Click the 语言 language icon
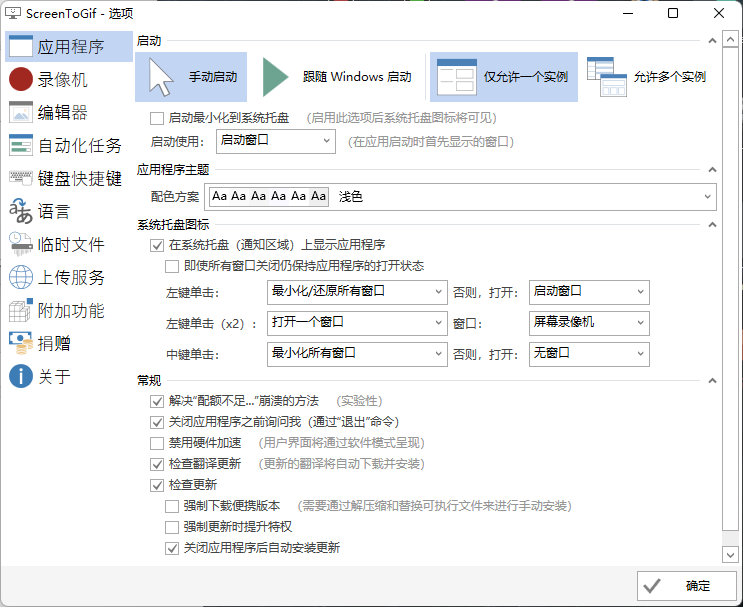 pos(21,211)
